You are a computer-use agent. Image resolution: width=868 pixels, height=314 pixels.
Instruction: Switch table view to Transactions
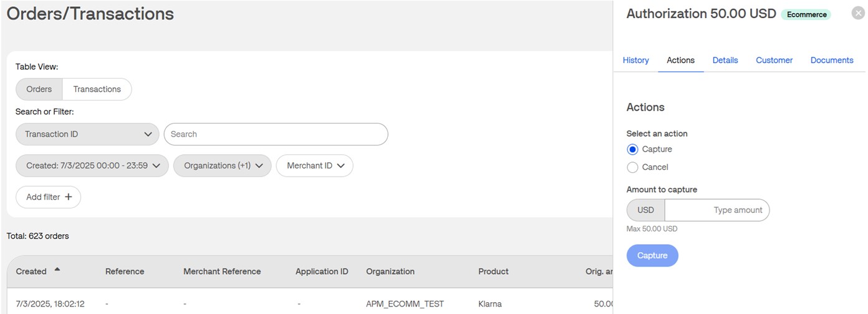click(97, 89)
